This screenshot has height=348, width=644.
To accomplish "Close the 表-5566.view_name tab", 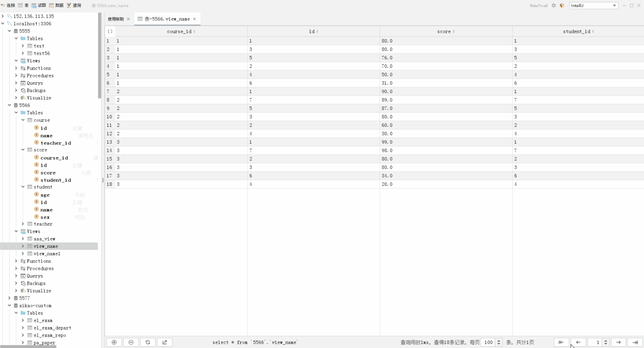I will coord(194,19).
